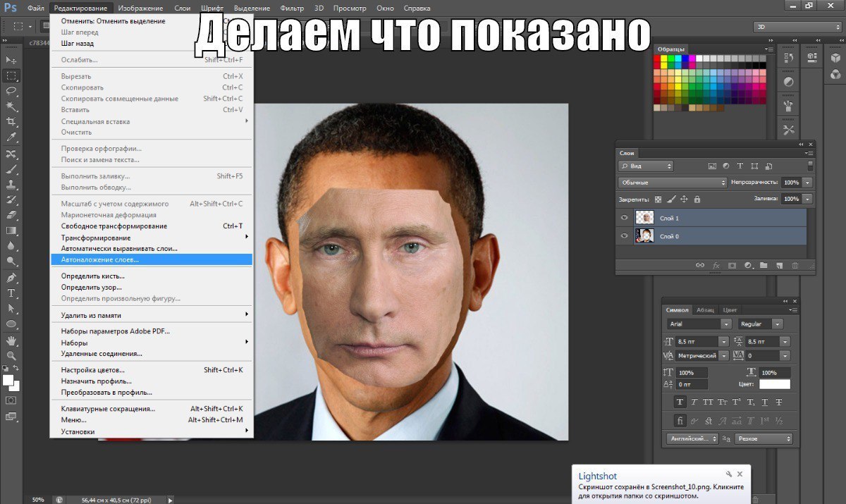
Task: Create new adjustment layer icon
Action: point(747,265)
